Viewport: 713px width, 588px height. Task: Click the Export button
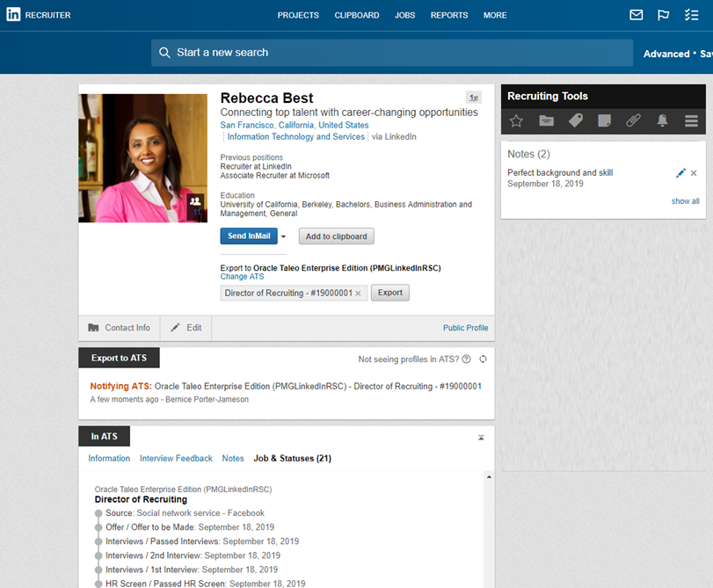tap(390, 293)
